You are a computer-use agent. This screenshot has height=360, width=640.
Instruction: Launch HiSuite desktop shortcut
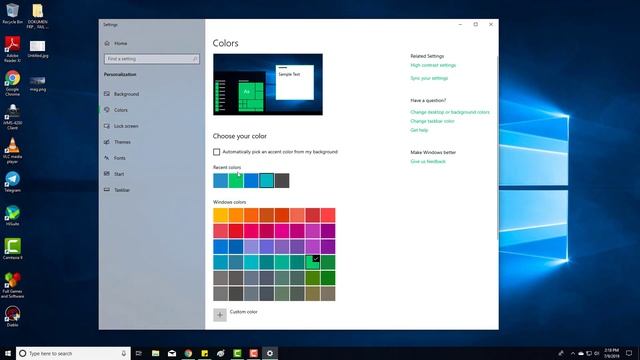(x=12, y=216)
